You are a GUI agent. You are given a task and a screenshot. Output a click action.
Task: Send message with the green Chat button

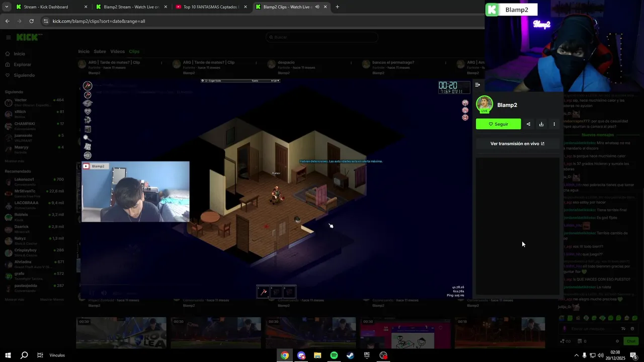point(631,341)
